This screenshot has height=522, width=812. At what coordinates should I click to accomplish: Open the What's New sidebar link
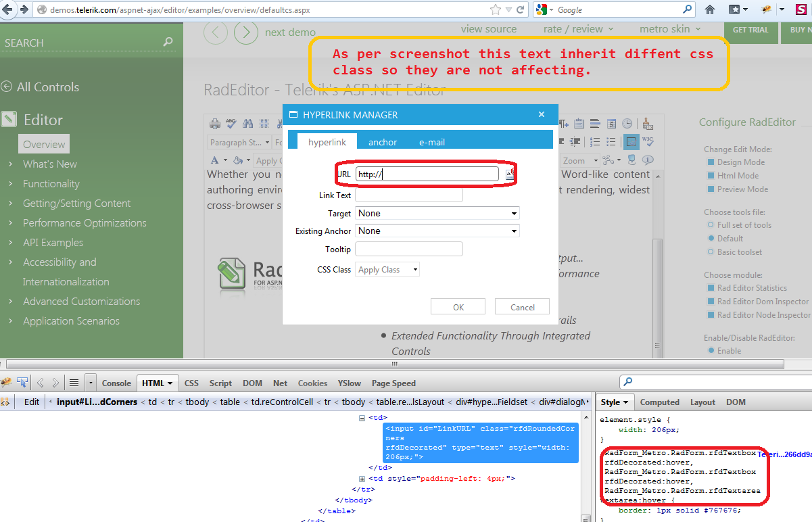coord(50,164)
